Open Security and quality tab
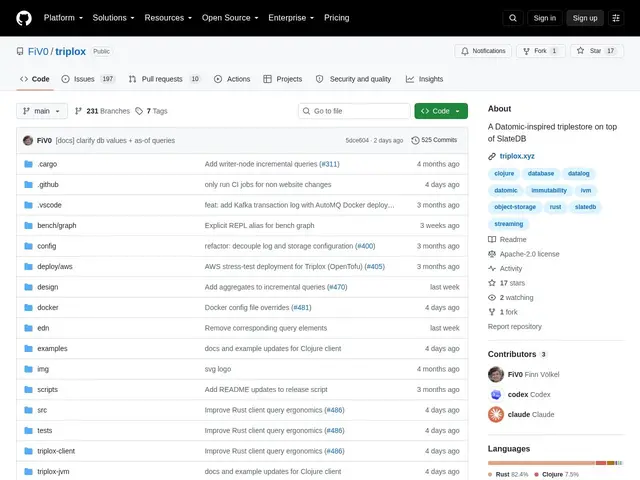Screen dimensions: 640x480 (x=353, y=79)
